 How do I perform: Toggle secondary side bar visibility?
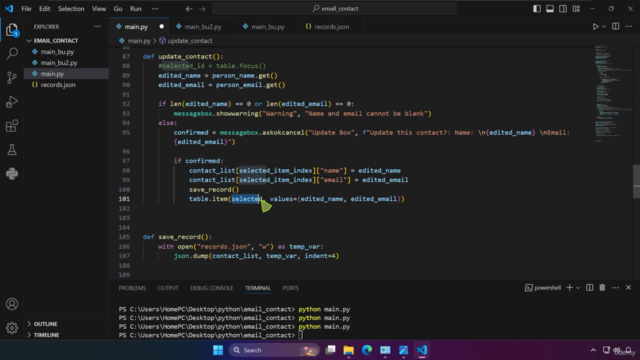(563, 9)
